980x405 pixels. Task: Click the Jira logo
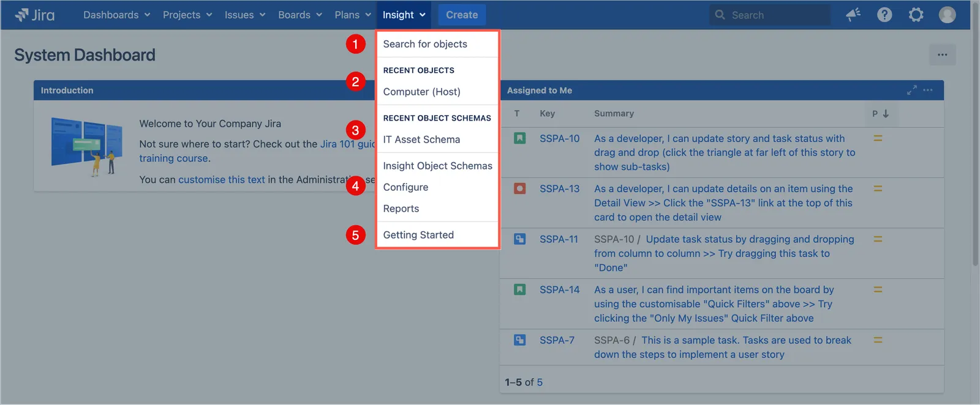35,15
